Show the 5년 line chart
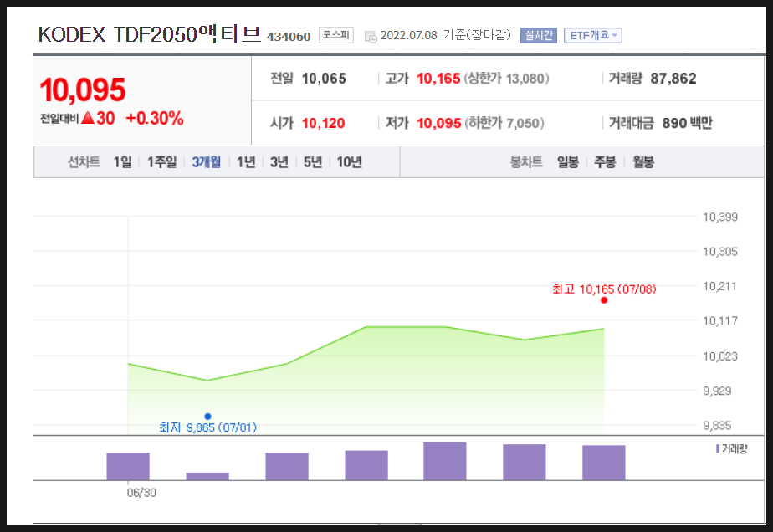Viewport: 773px width, 532px height. click(313, 161)
